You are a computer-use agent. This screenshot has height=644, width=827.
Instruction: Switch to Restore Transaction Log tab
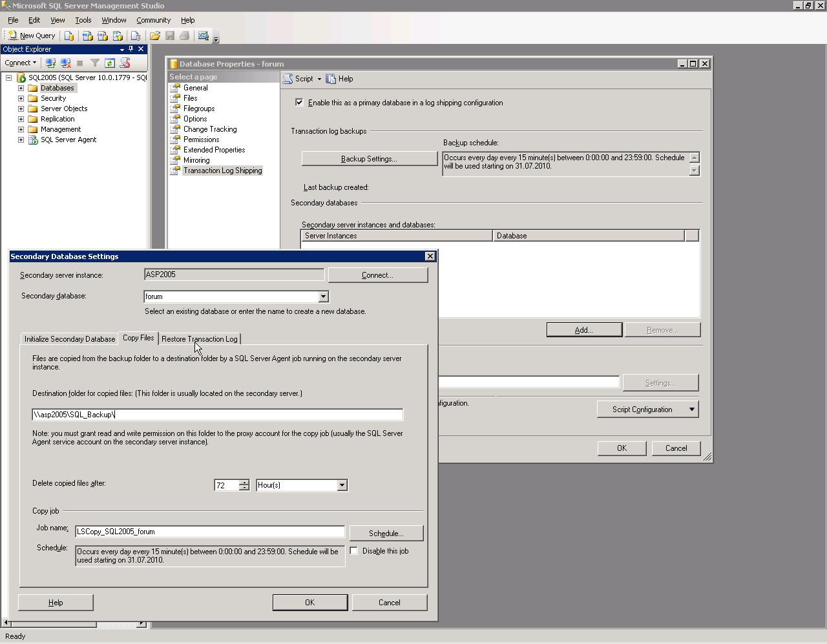pos(200,339)
